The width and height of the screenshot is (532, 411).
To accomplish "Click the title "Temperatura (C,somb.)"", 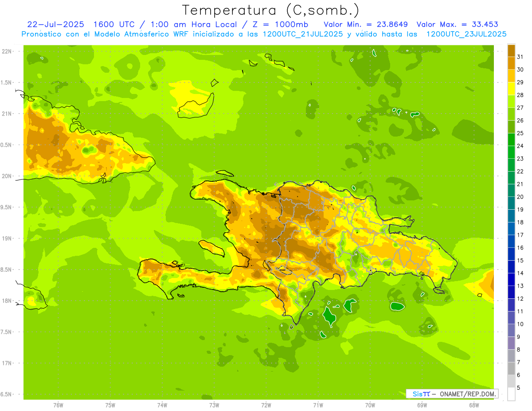I will 271,10.
